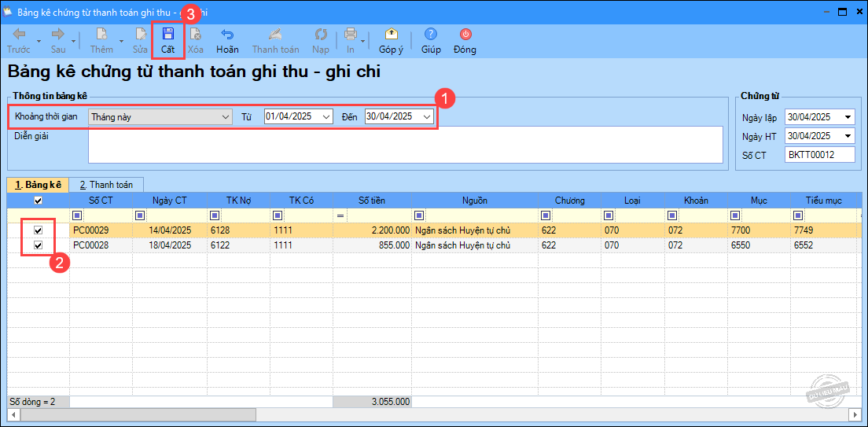This screenshot has height=427, width=868.
Task: Click the Thanh toán toolbar icon
Action: pos(275,35)
